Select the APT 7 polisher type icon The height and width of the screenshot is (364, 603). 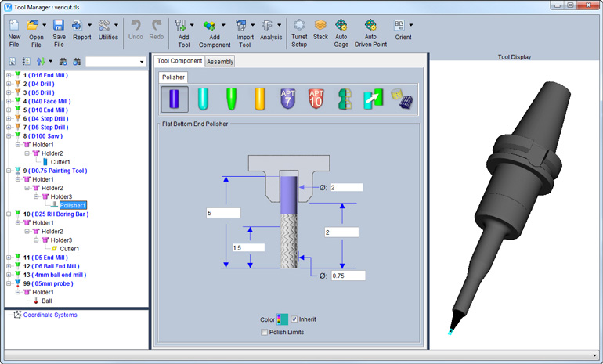pos(288,99)
